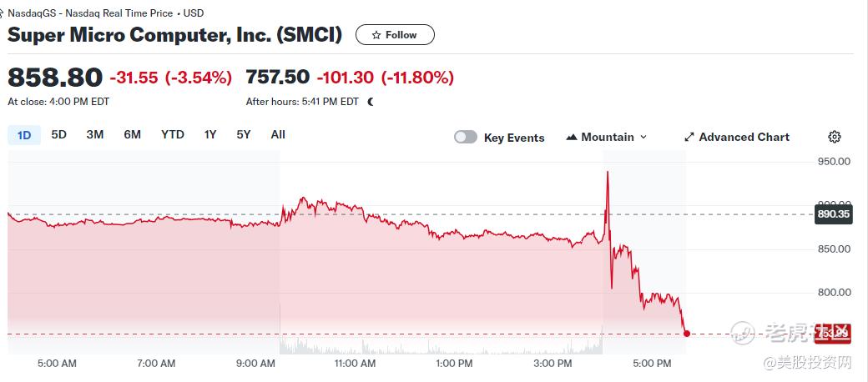Screen dimensions: 868x382
Task: Show the 5Y chart range
Action: coord(243,134)
